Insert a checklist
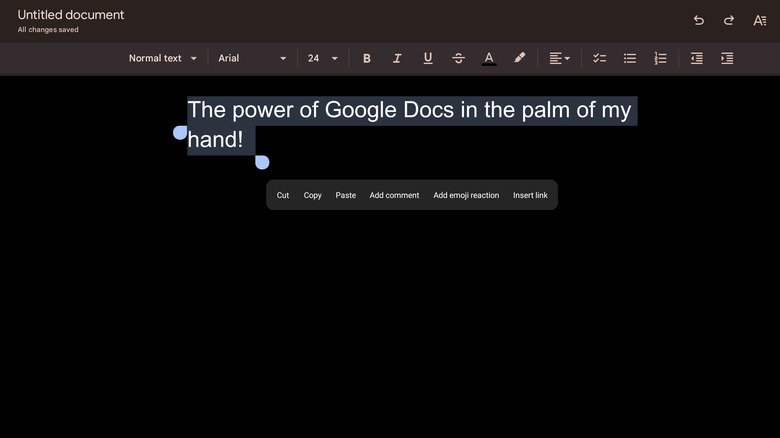 [599, 58]
